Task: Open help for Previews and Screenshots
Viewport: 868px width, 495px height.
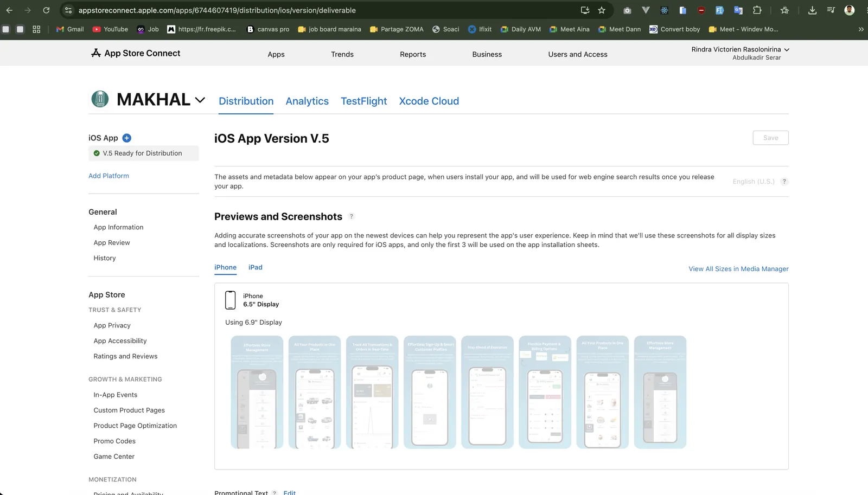Action: pos(352,216)
